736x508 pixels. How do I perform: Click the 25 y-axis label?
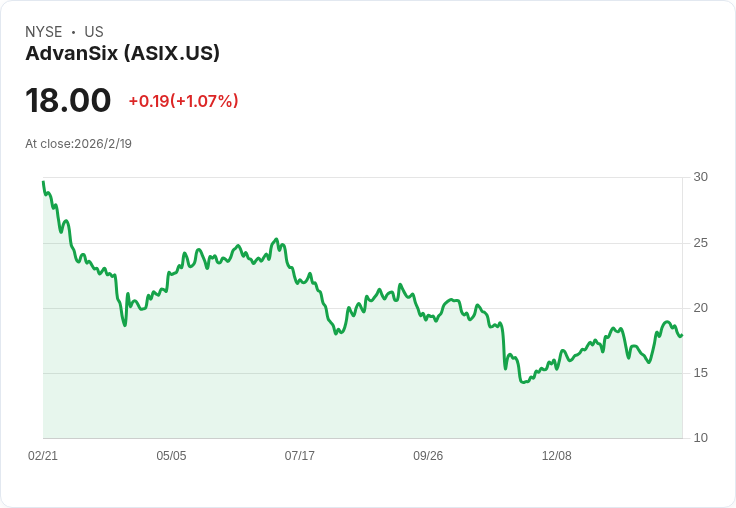[700, 243]
